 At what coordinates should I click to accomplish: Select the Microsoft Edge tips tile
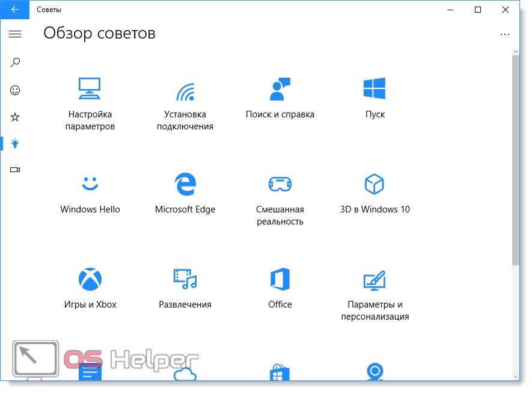pos(185,193)
